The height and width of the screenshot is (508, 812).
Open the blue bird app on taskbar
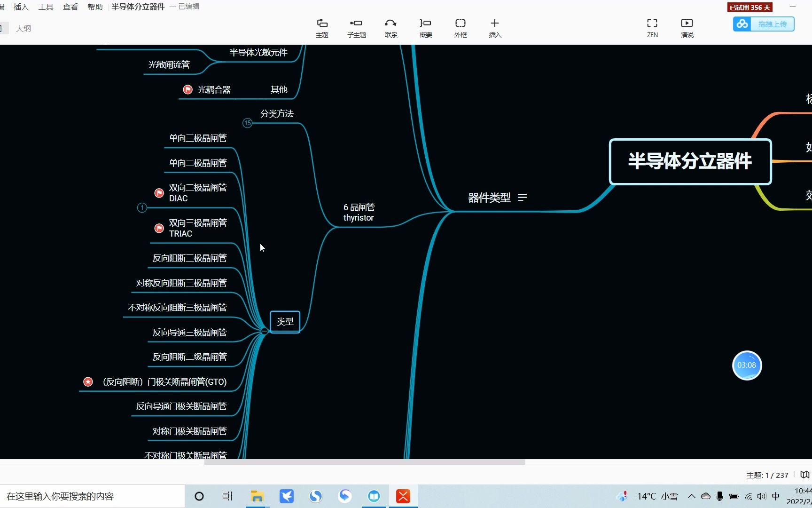click(x=287, y=496)
